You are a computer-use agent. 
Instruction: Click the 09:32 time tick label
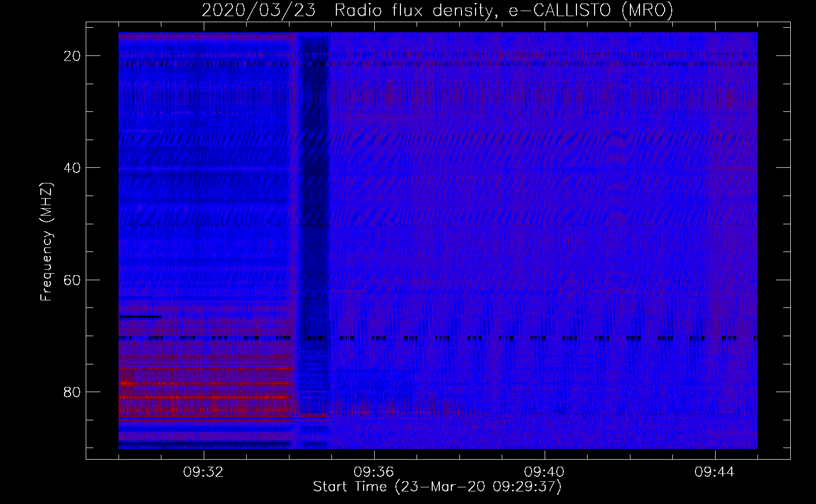tap(203, 472)
